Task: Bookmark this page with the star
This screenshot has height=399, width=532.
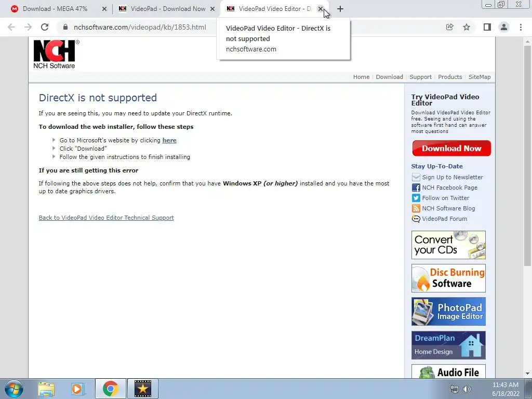Action: (x=467, y=27)
